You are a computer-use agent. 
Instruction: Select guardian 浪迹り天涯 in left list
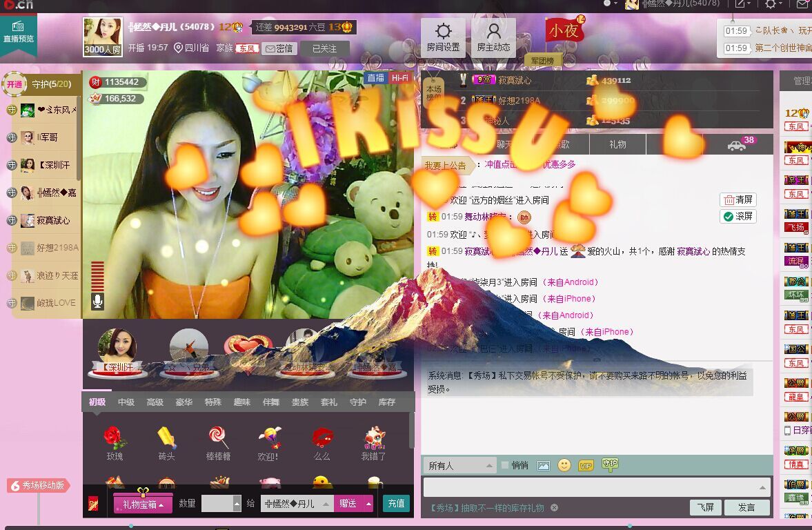click(44, 275)
